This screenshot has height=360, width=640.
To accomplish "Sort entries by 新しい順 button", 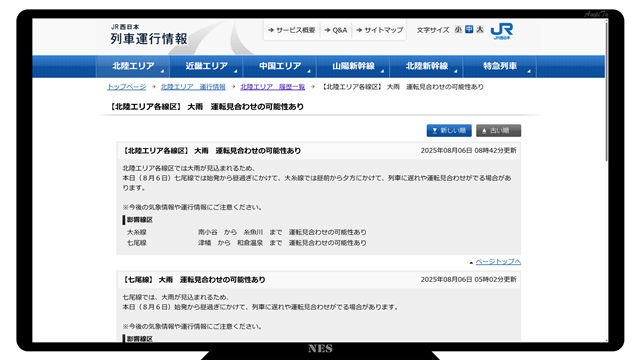I will [x=449, y=131].
